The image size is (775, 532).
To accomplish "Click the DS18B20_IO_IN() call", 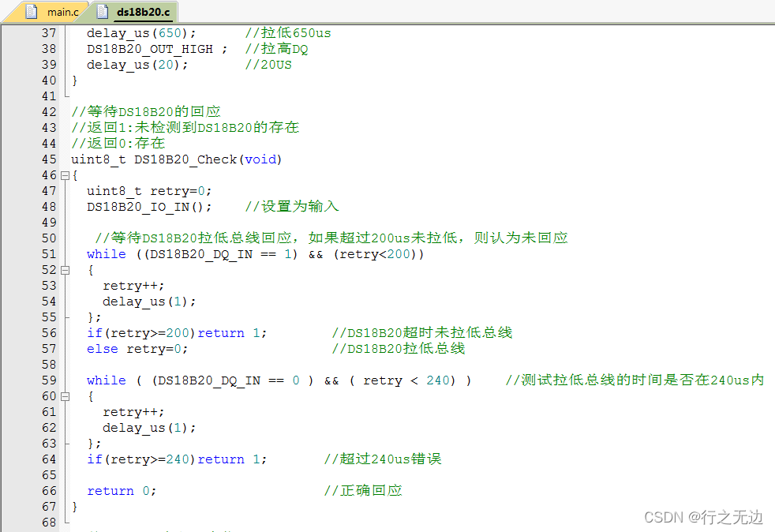I will click(x=149, y=207).
